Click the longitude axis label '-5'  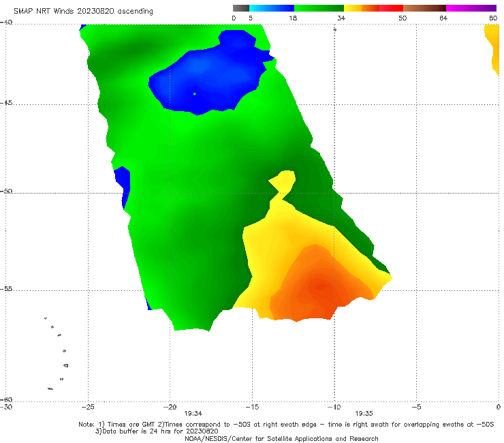(x=416, y=407)
